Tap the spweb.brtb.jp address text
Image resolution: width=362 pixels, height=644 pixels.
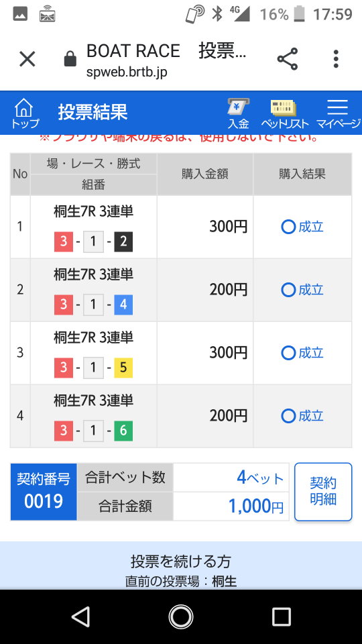pos(127,72)
